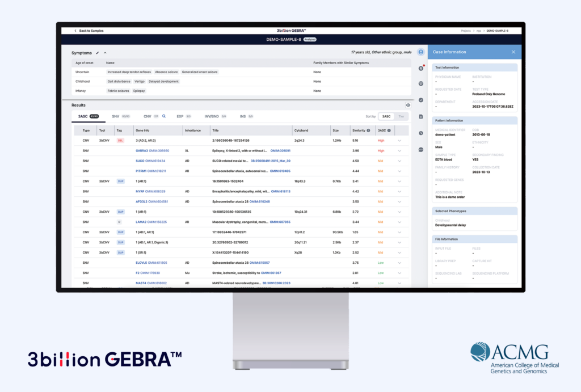Image resolution: width=581 pixels, height=392 pixels.
Task: Collapse the Symptoms section
Action: point(105,53)
